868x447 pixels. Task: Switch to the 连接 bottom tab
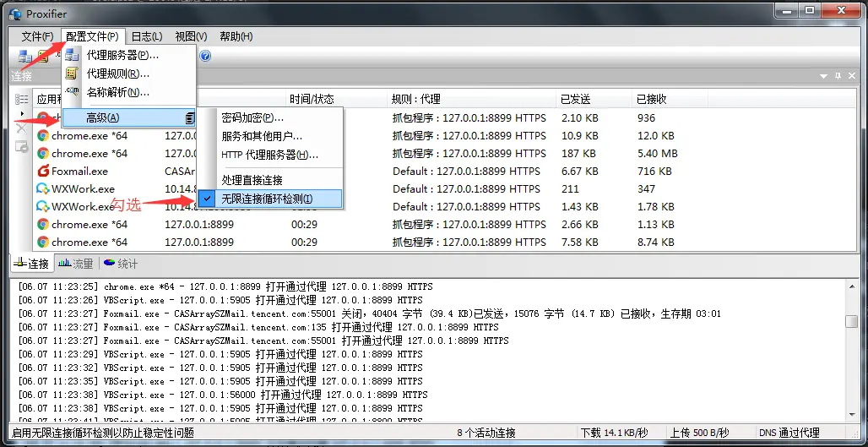coord(31,264)
